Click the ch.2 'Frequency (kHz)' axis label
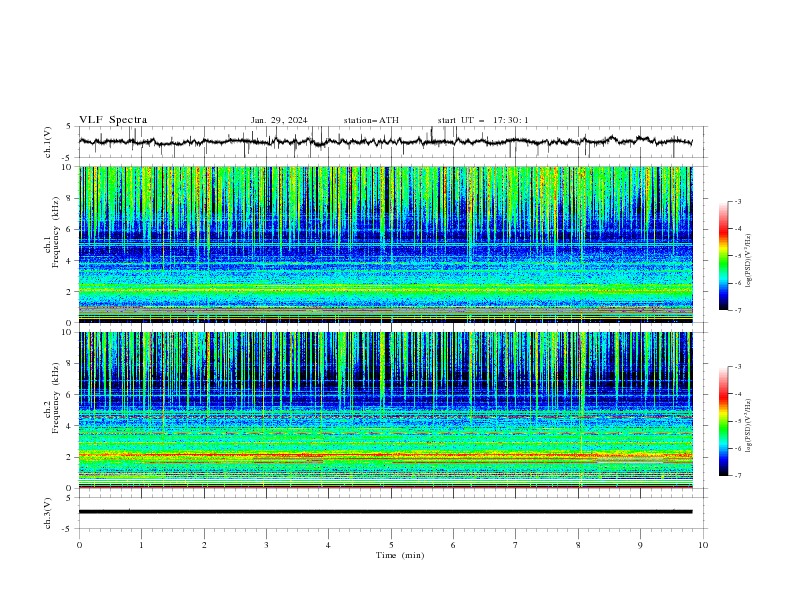This screenshot has height=612, width=792. pos(56,398)
